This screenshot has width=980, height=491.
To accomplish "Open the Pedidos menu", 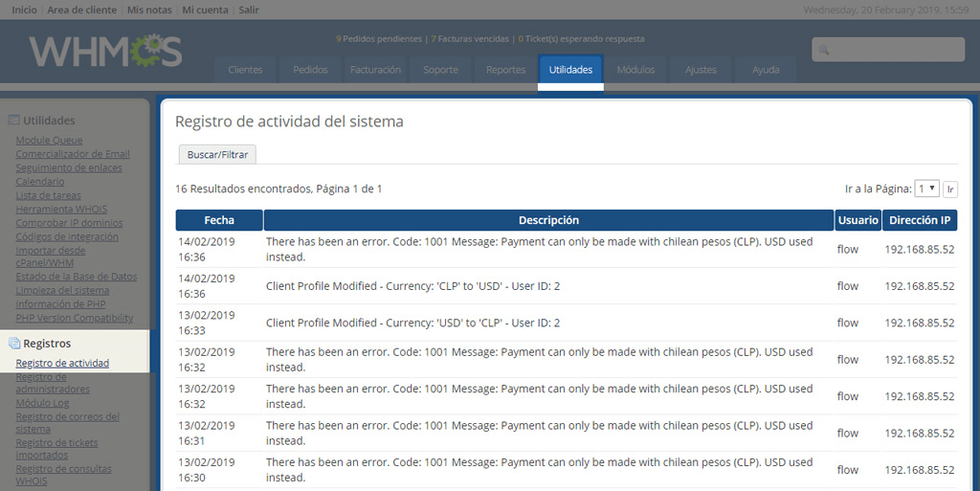I will coord(311,69).
